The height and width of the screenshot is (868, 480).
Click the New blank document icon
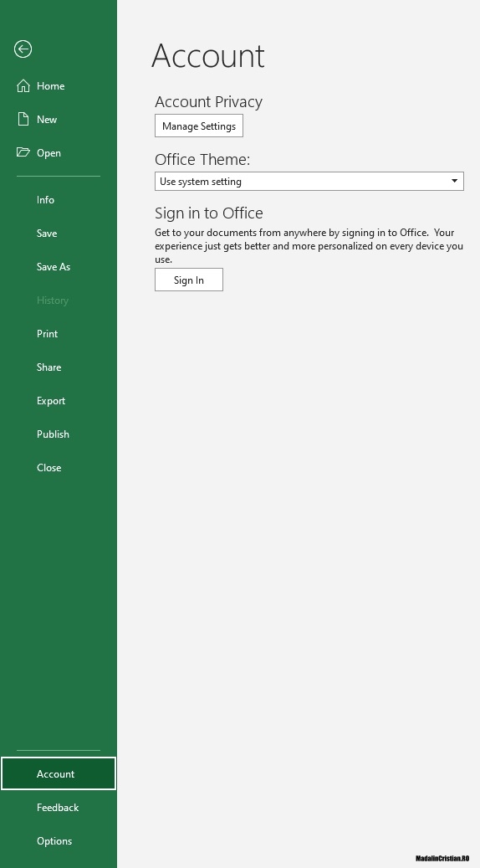tap(23, 119)
